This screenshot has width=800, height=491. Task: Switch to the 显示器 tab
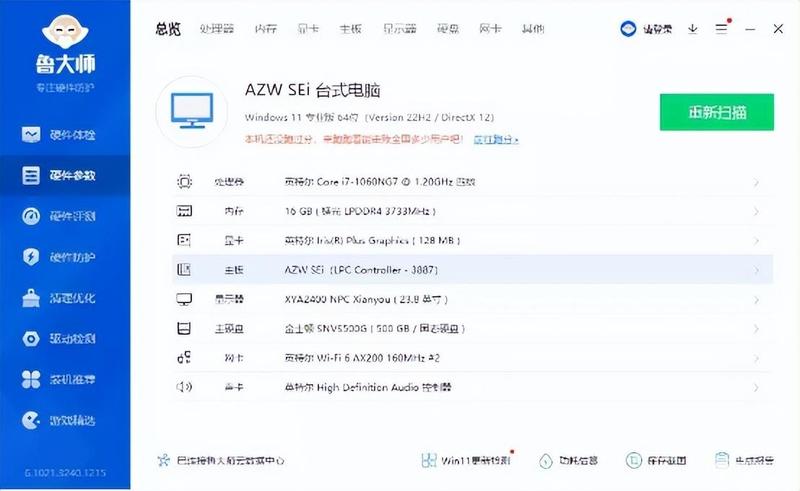click(x=399, y=29)
